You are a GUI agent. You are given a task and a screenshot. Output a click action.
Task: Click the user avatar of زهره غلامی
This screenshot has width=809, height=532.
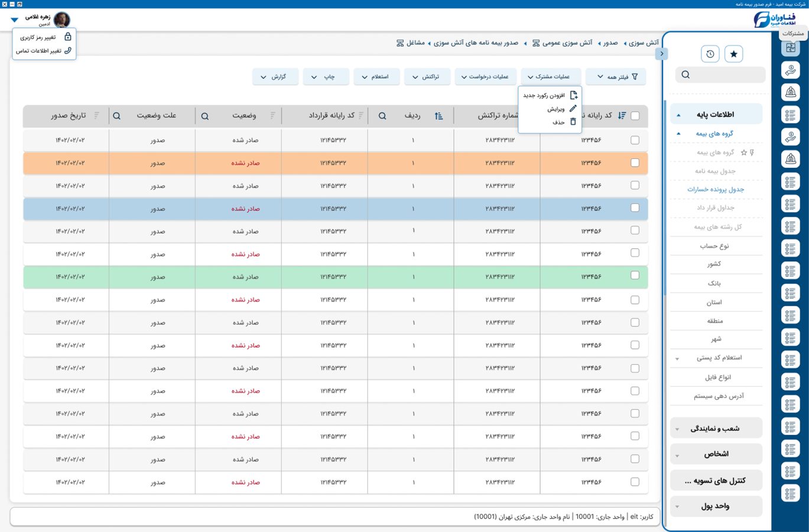pos(61,20)
